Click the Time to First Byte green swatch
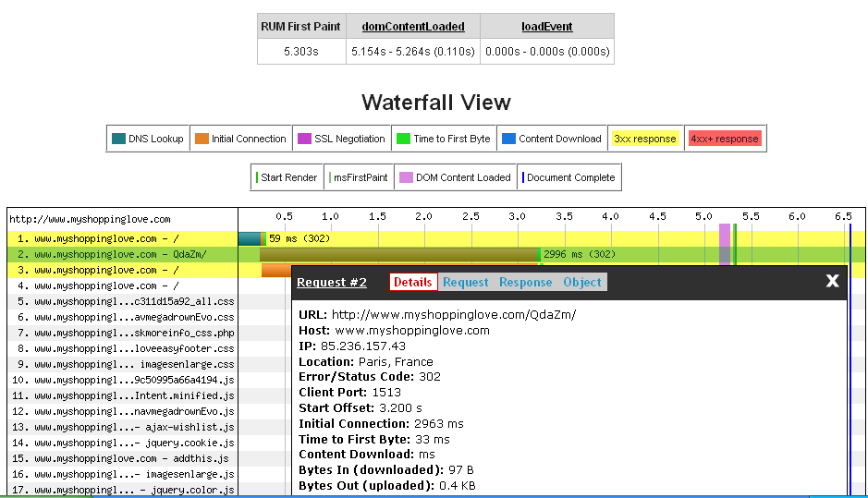 (x=404, y=139)
